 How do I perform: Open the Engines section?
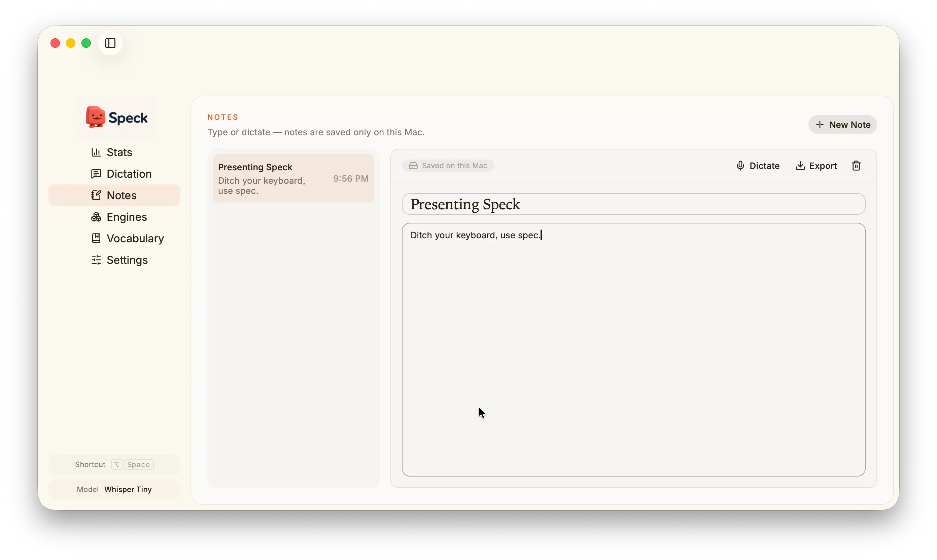(114, 217)
